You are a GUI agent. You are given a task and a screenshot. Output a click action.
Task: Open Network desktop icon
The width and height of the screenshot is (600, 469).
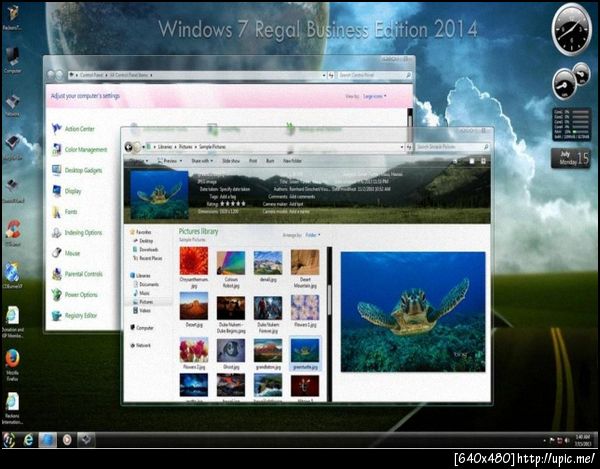(x=12, y=105)
